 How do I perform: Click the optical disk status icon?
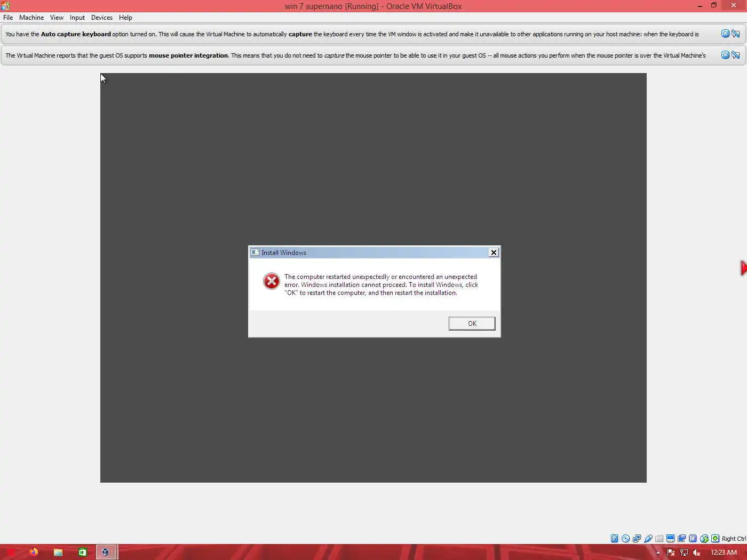[x=626, y=539]
